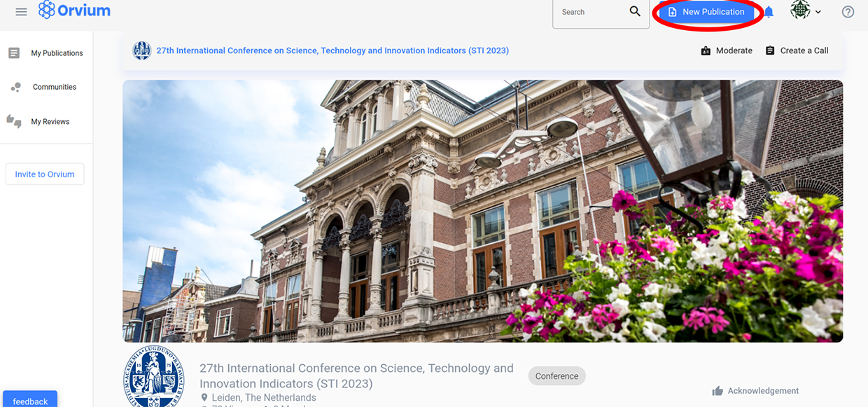
Task: Click the Communities bubbles icon
Action: 15,87
